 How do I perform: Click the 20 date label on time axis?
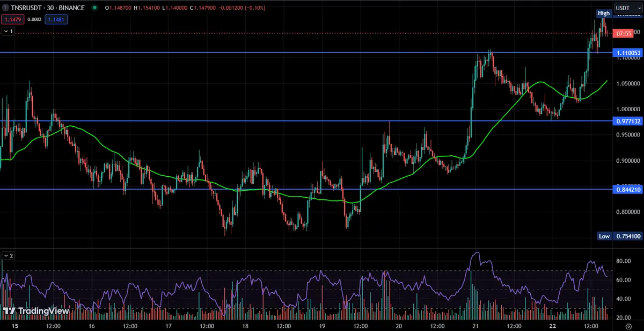[x=399, y=326]
